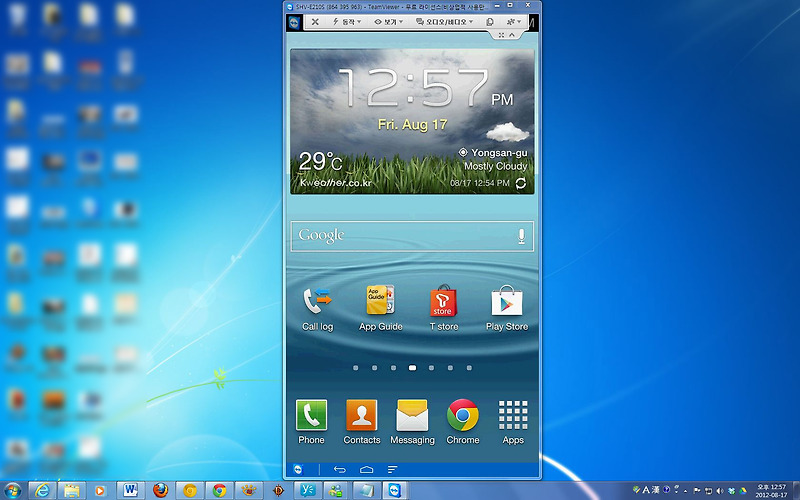
Task: Refresh the weather widget
Action: coord(520,183)
